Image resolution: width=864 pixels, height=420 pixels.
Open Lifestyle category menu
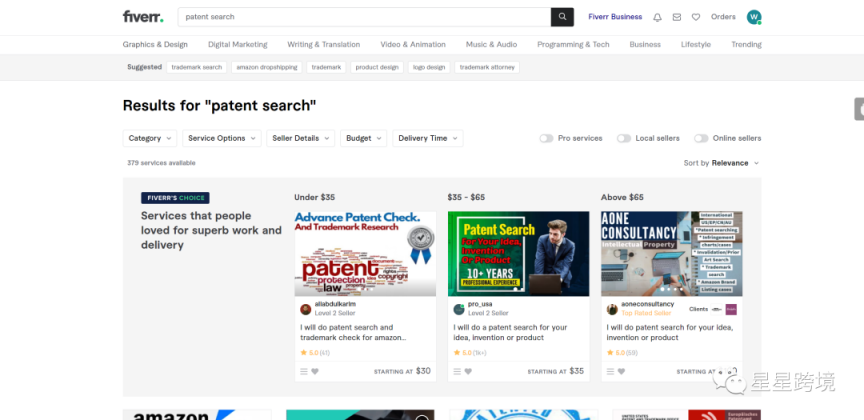[x=695, y=45]
